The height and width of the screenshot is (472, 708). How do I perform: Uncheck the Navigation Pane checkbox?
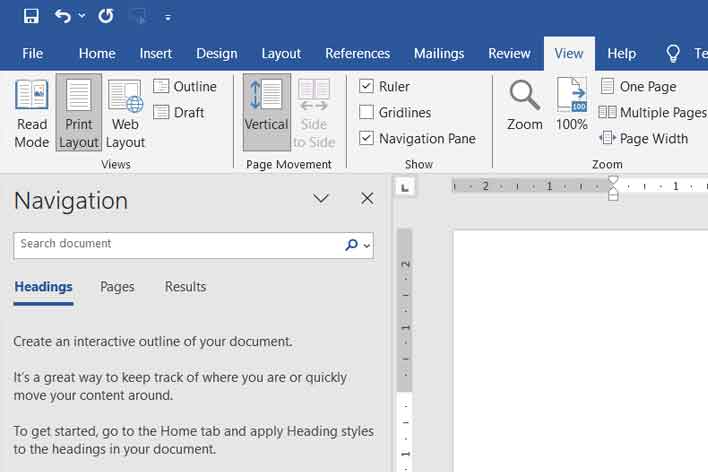coord(366,138)
